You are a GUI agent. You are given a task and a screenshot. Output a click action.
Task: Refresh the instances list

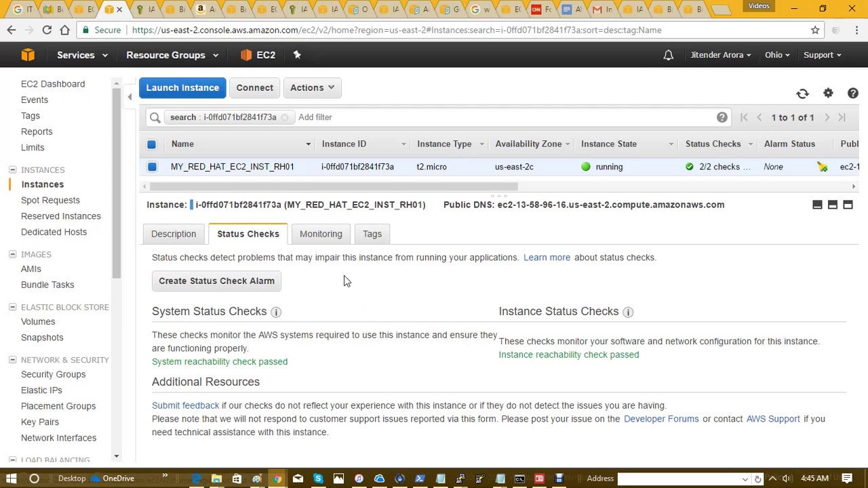(802, 94)
